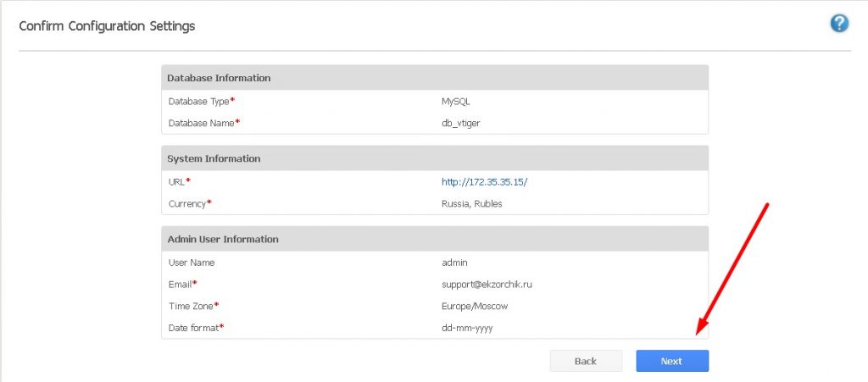
Task: Open the help question mark icon
Action: [839, 24]
